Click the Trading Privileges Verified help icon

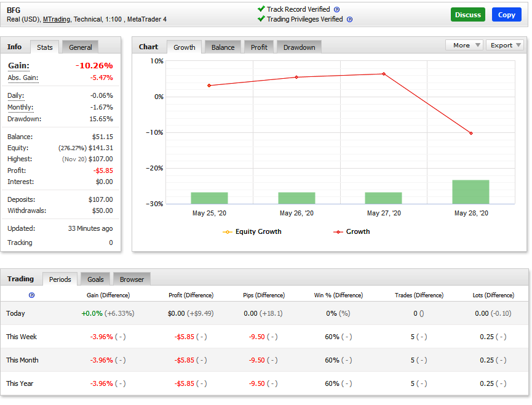coord(349,19)
